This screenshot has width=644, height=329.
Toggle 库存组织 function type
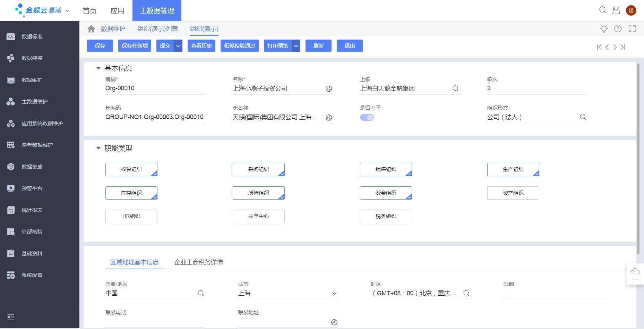coord(131,193)
